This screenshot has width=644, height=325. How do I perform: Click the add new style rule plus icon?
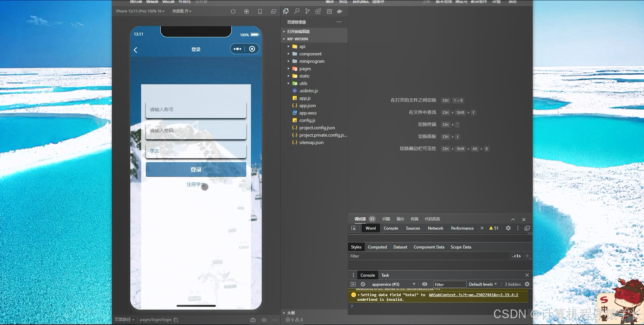point(527,256)
